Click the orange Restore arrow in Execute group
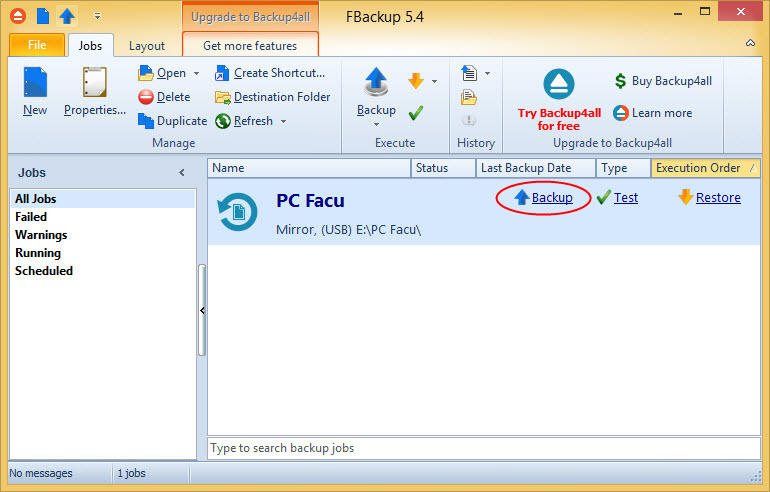Screen dimensions: 770x492 pyautogui.click(x=416, y=81)
